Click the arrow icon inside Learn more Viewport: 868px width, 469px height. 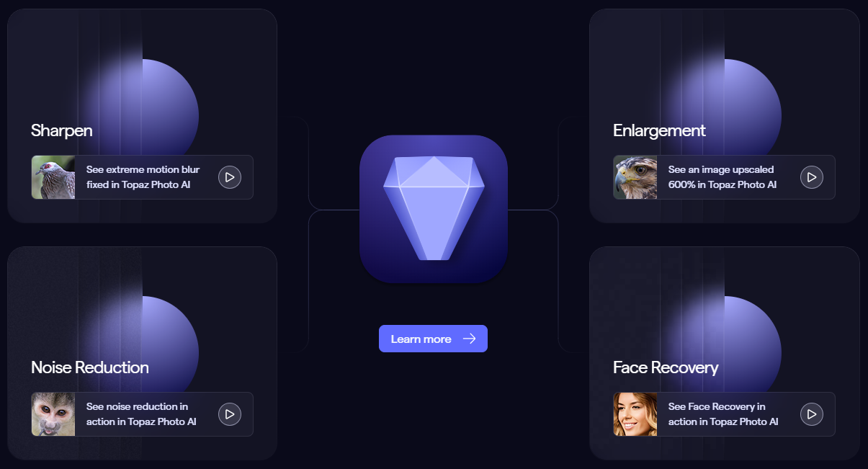coord(469,339)
